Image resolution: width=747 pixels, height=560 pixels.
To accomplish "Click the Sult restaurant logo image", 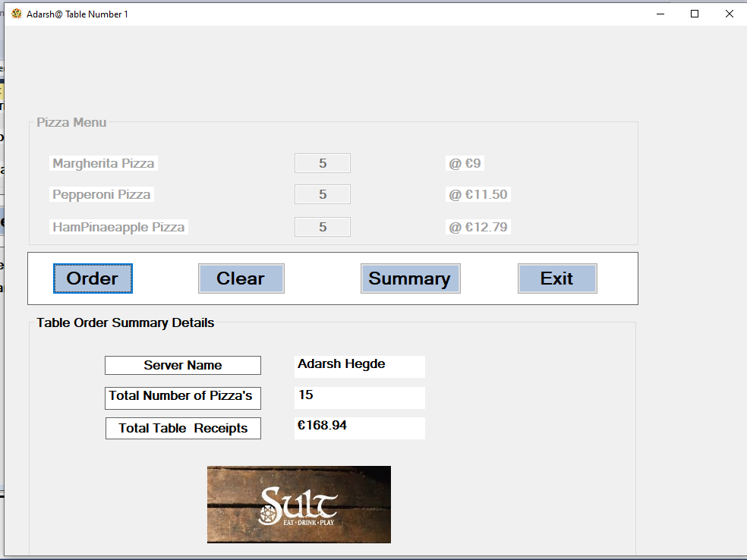I will coord(298,504).
